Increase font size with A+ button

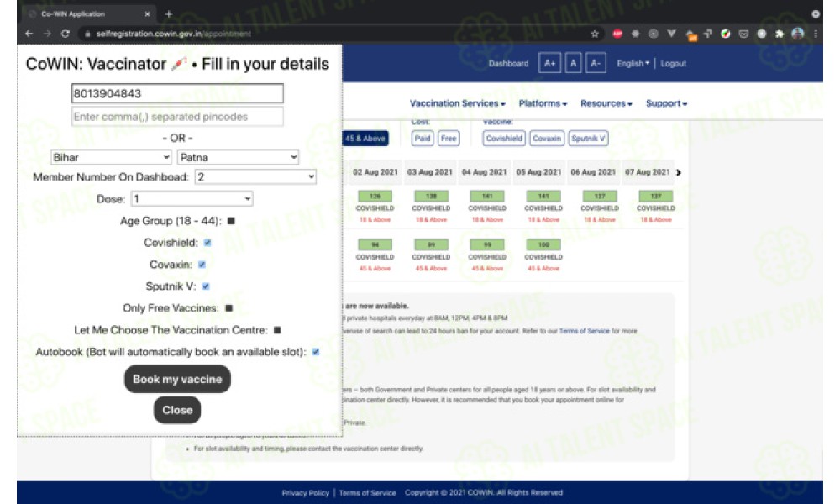[549, 63]
